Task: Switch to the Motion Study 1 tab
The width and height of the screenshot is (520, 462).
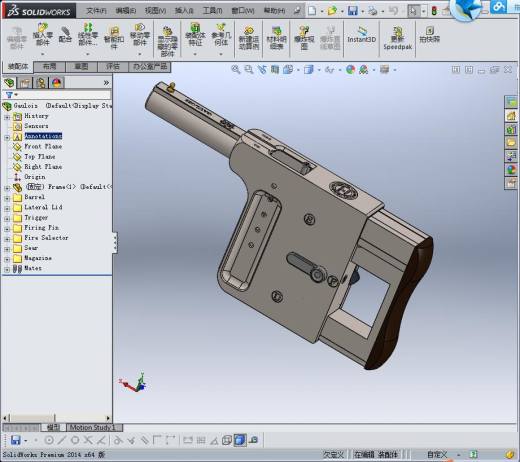Action: 93,427
